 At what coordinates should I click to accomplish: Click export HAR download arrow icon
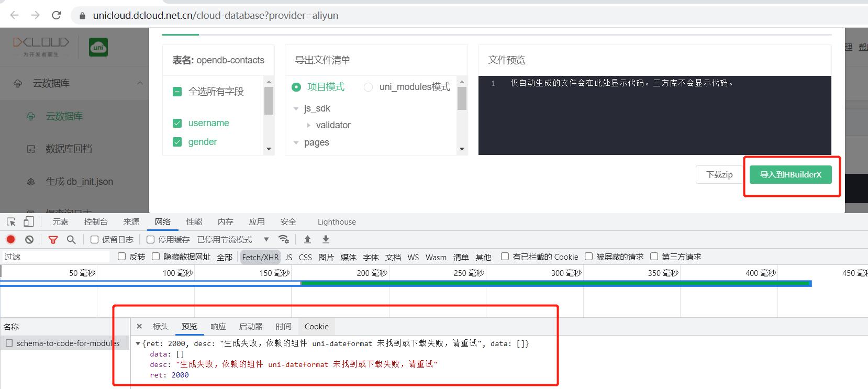[326, 239]
